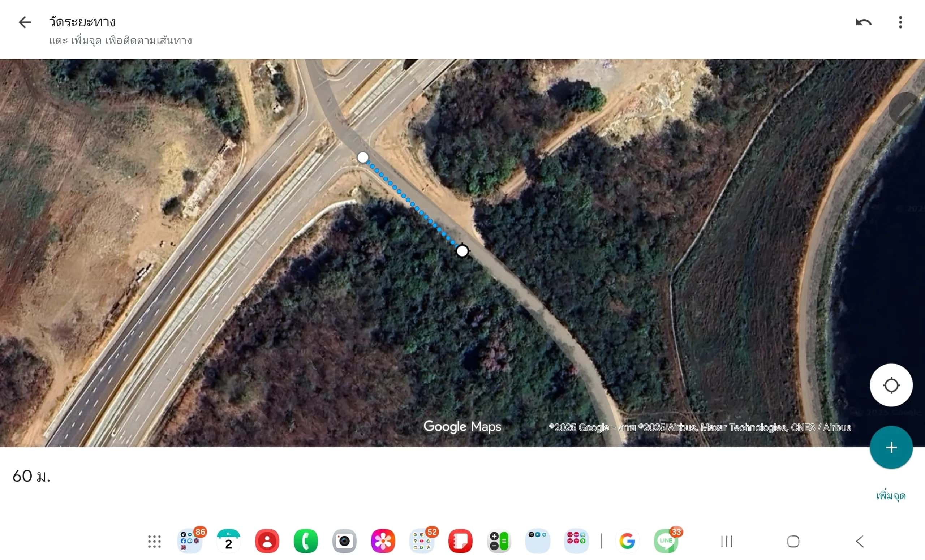Tap the 60 ม. distance readout
Image resolution: width=925 pixels, height=560 pixels.
pyautogui.click(x=31, y=476)
